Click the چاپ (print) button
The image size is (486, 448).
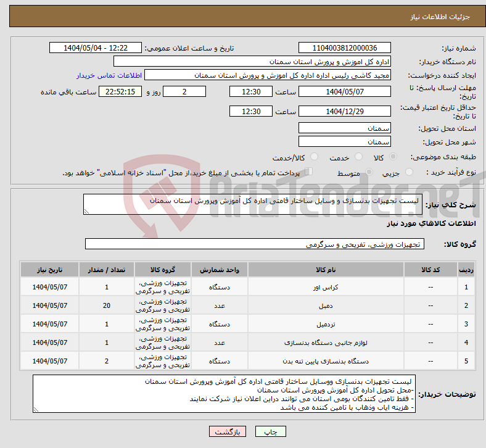coord(270,431)
